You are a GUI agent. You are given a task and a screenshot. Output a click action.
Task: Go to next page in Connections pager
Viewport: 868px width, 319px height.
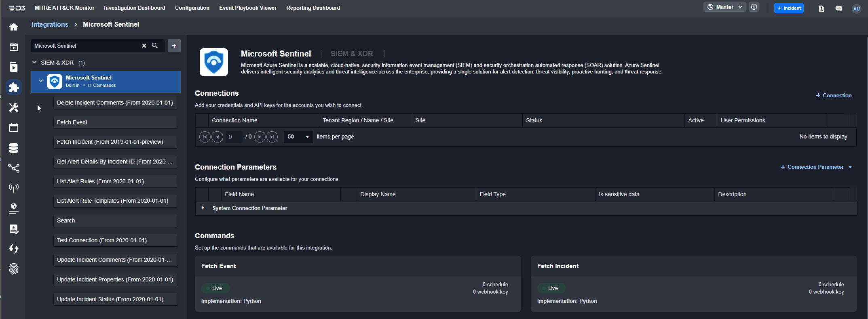point(260,137)
